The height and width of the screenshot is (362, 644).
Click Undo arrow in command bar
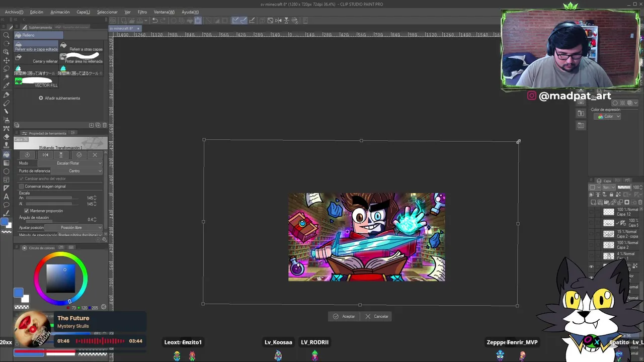(x=155, y=21)
